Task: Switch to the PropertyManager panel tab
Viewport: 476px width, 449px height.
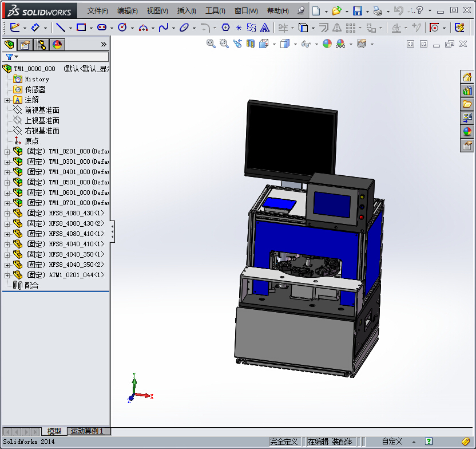Action: point(25,45)
